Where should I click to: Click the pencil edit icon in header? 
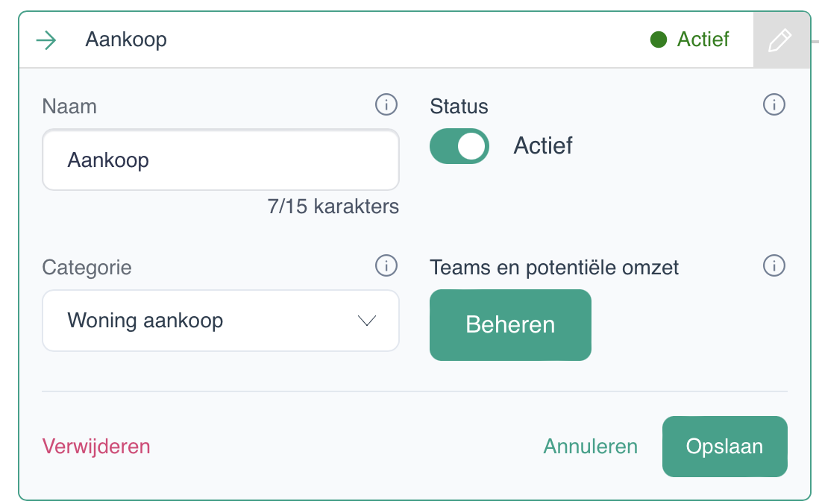click(x=780, y=40)
